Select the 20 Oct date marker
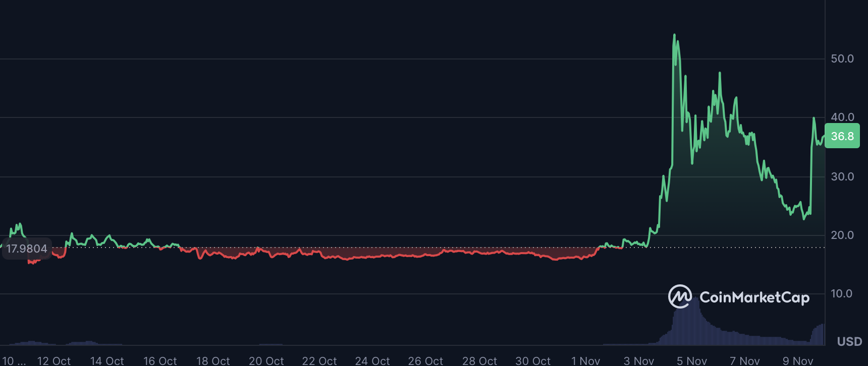This screenshot has width=868, height=366. point(266,360)
